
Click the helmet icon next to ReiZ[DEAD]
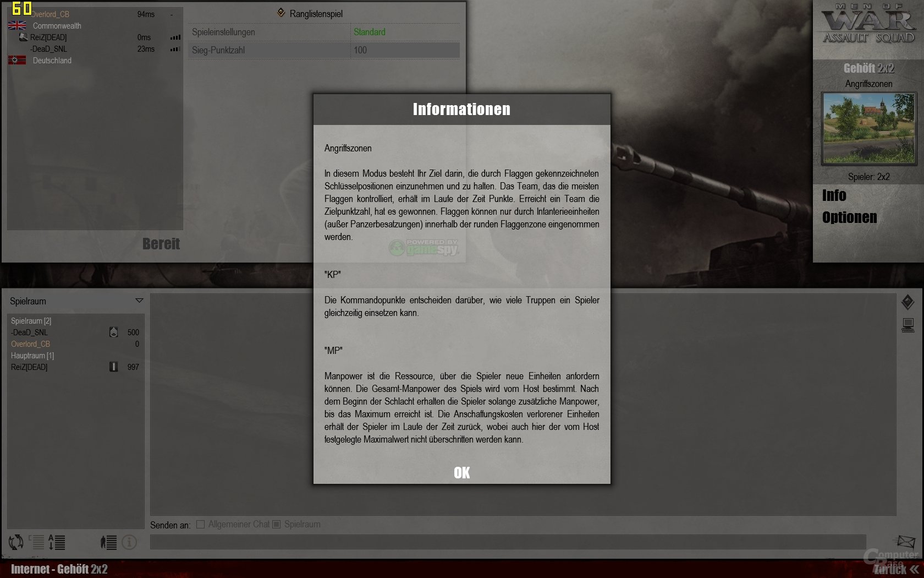[23, 37]
